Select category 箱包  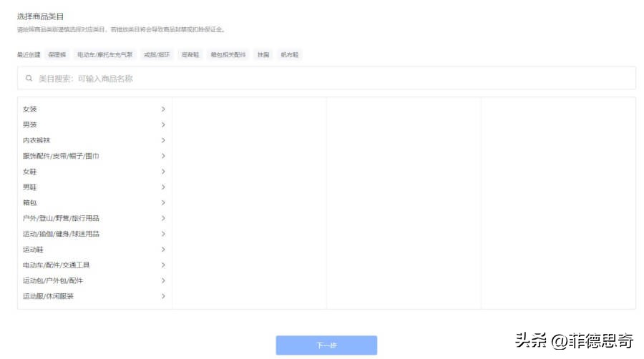point(94,202)
